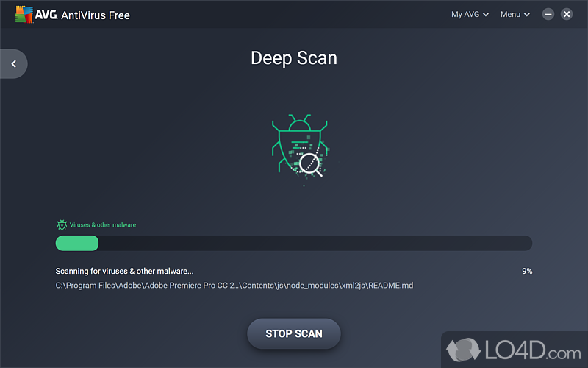Click the 'AntiVirus Free' title text
588x368 pixels.
pos(96,15)
